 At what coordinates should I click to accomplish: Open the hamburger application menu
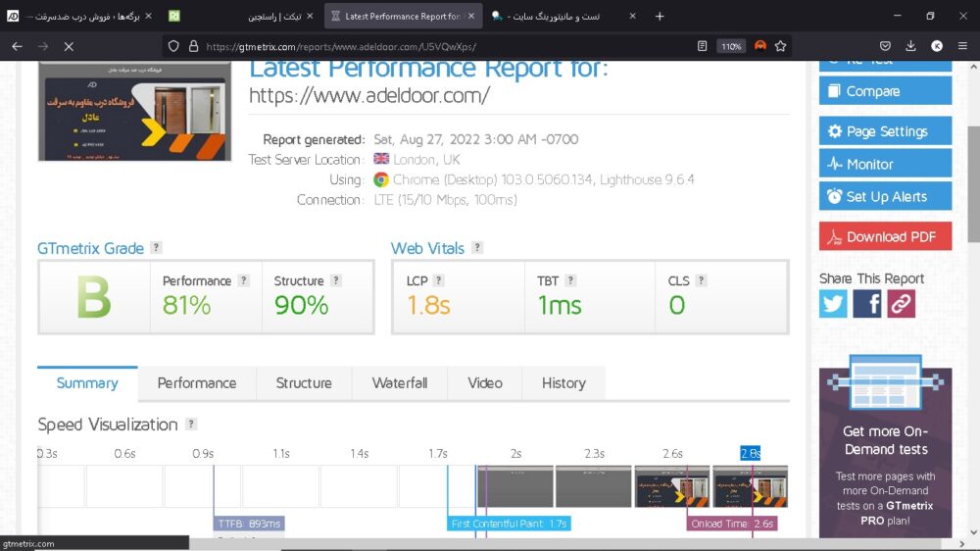pyautogui.click(x=962, y=46)
